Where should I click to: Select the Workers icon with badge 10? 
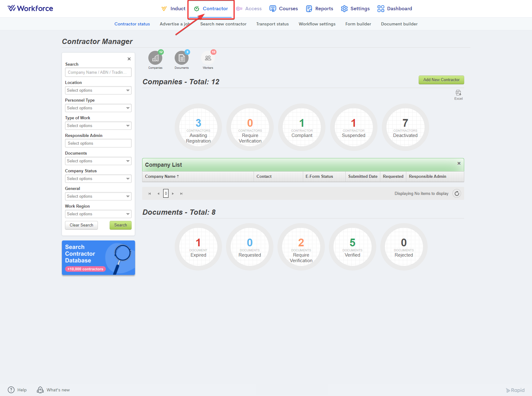208,58
